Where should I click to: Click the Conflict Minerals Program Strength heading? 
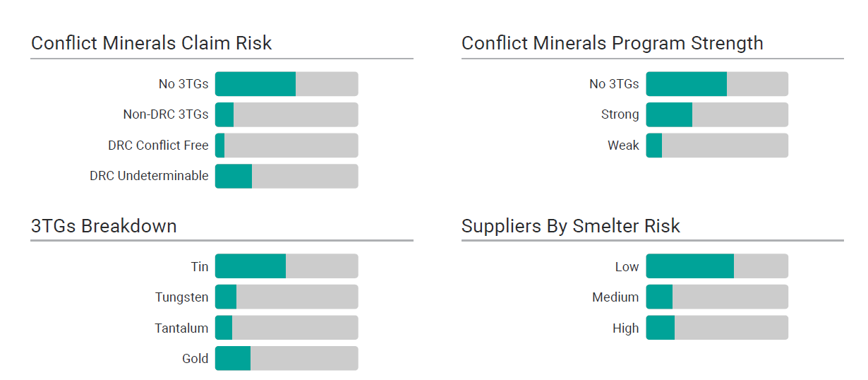612,43
